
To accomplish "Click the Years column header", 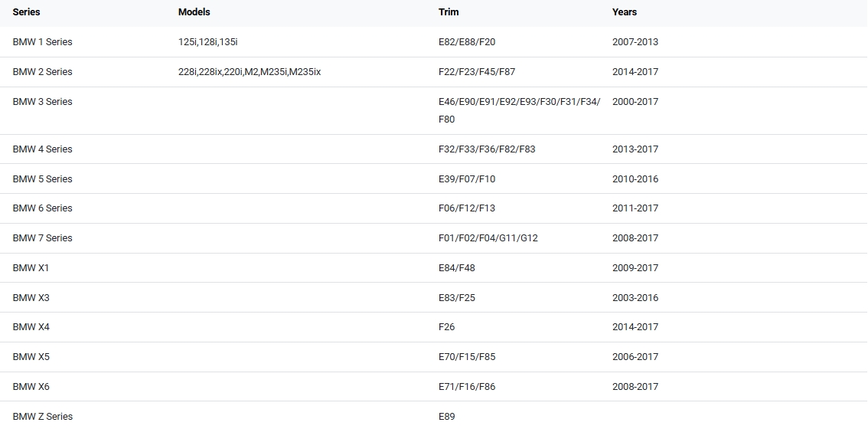I will click(625, 12).
